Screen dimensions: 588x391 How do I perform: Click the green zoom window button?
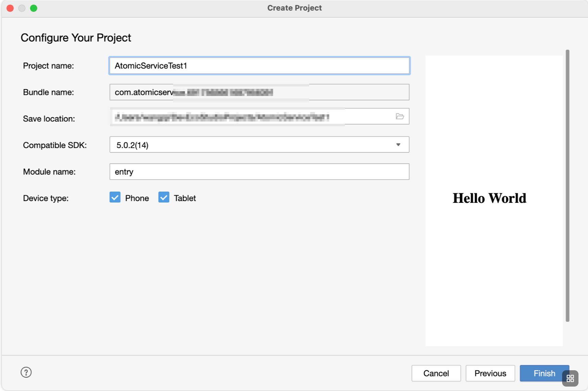33,8
